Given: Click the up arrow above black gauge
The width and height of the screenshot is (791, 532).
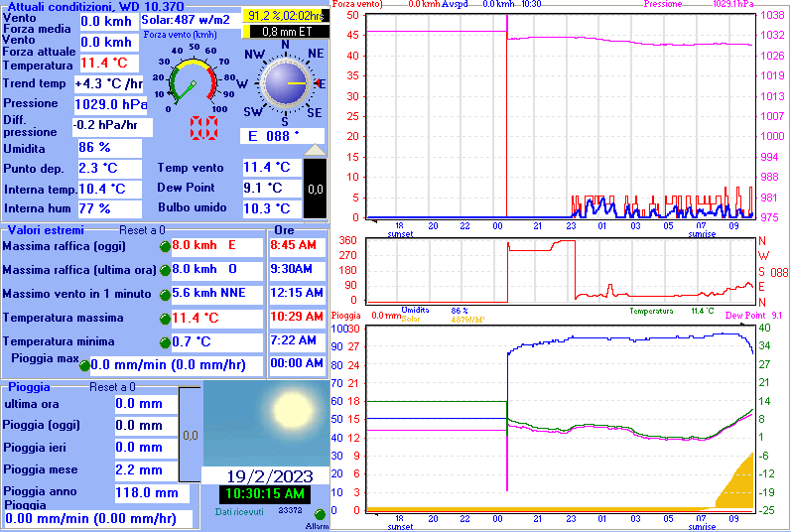Looking at the screenshot, I should tap(316, 150).
